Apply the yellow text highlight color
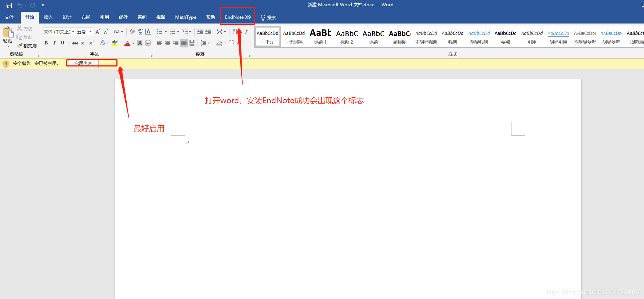Screen dimensions: 644x299 115,43
